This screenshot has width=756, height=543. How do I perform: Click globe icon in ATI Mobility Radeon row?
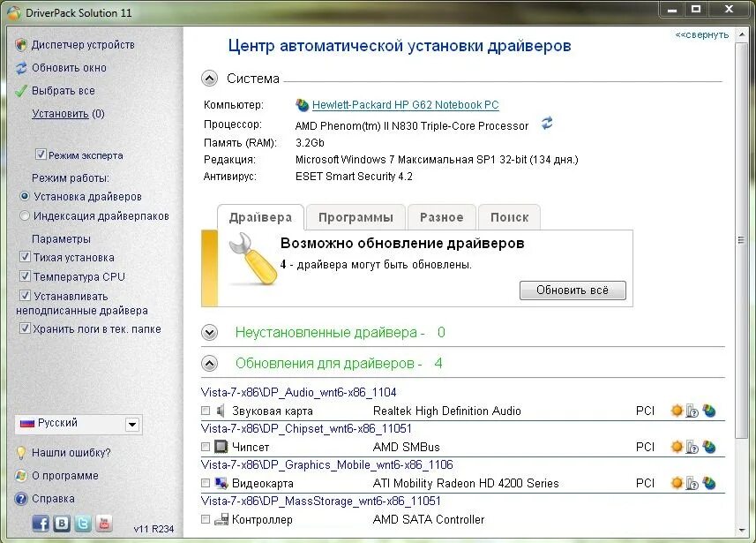point(708,483)
